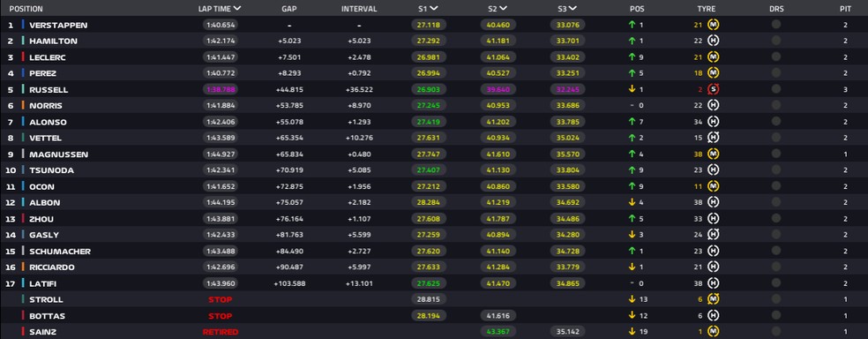The image size is (868, 339).
Task: Click Verstappen's medium tyre icon
Action: point(714,25)
